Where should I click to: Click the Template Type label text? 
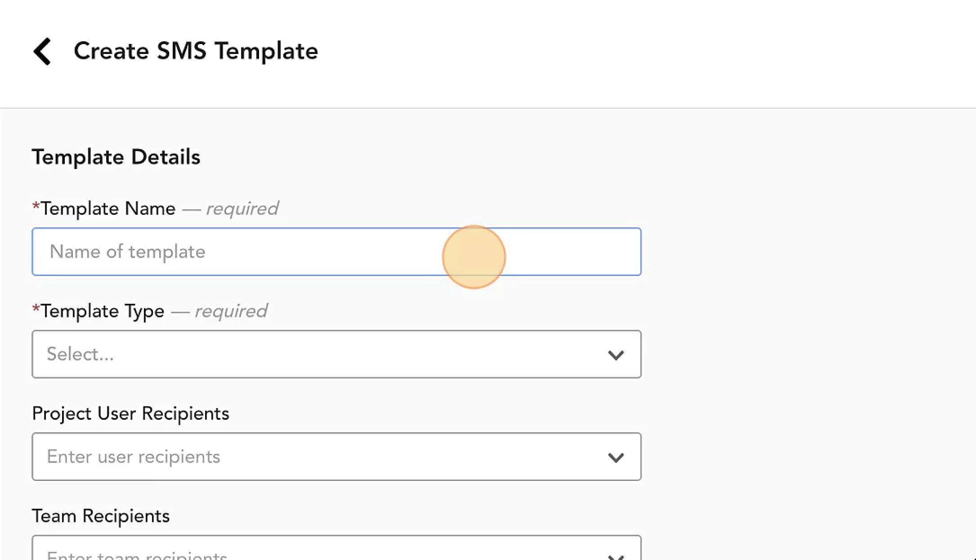pos(103,311)
